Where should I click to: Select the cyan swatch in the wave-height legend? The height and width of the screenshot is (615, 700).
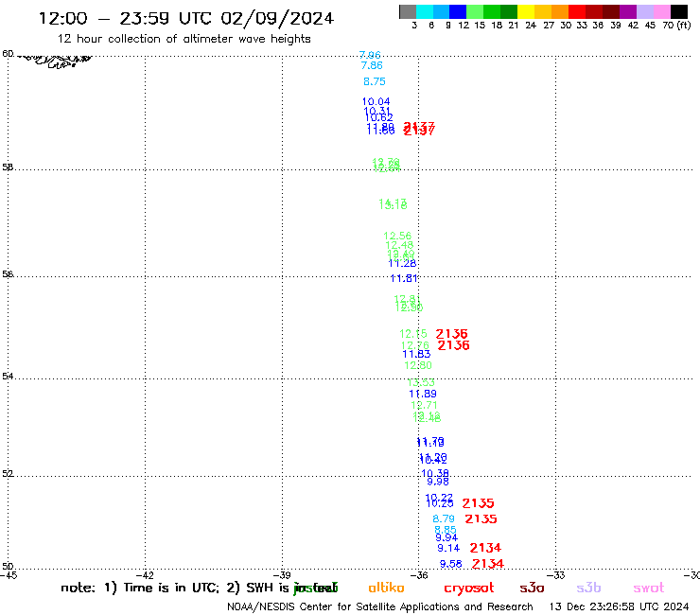425,11
